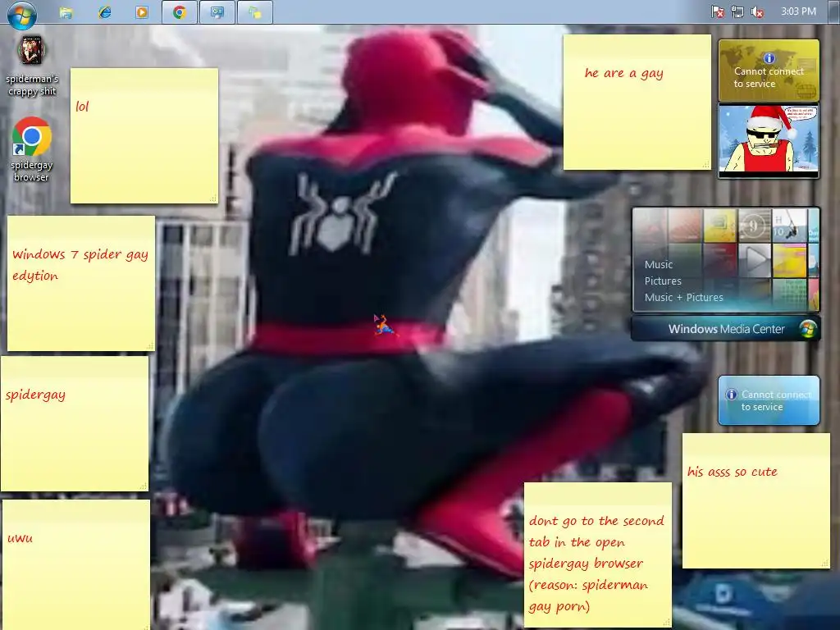Click the network status tray icon
The image size is (840, 630).
click(x=737, y=11)
